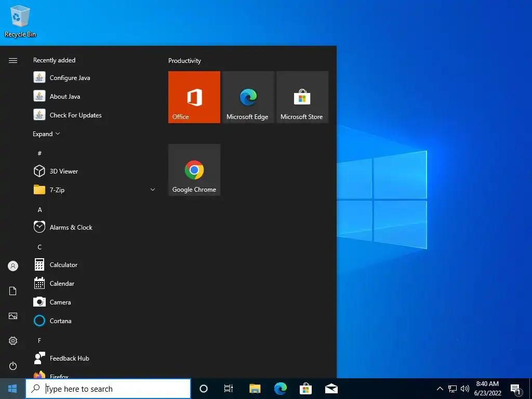Launch Camera app
This screenshot has height=399, width=532.
(95, 302)
